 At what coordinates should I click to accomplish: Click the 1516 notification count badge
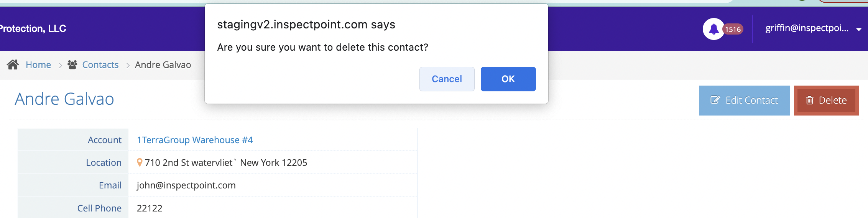pos(733,29)
